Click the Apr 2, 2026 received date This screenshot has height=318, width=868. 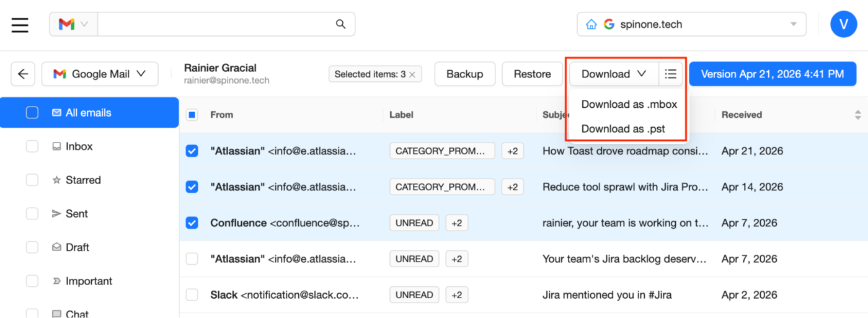[x=749, y=294]
